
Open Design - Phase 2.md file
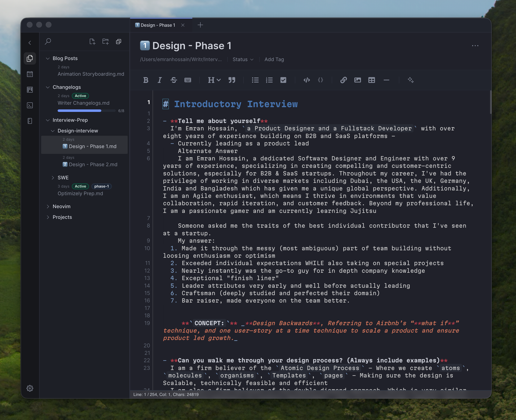[x=90, y=165]
